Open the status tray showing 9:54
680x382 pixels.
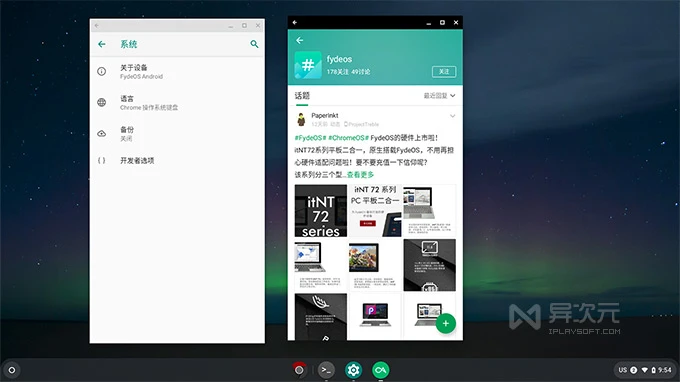(x=645, y=370)
